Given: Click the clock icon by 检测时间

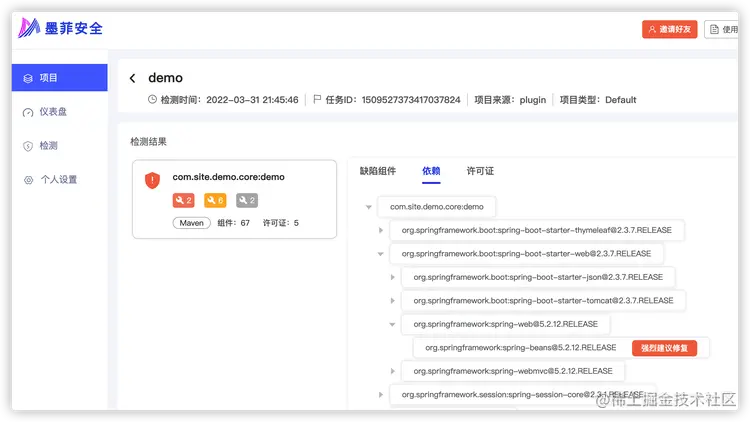Looking at the screenshot, I should [x=152, y=100].
